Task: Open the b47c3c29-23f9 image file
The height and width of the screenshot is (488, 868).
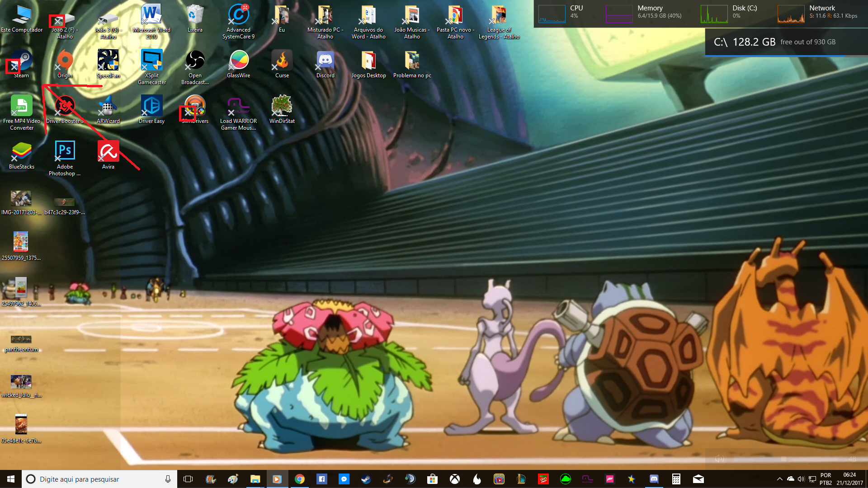Action: [65, 206]
